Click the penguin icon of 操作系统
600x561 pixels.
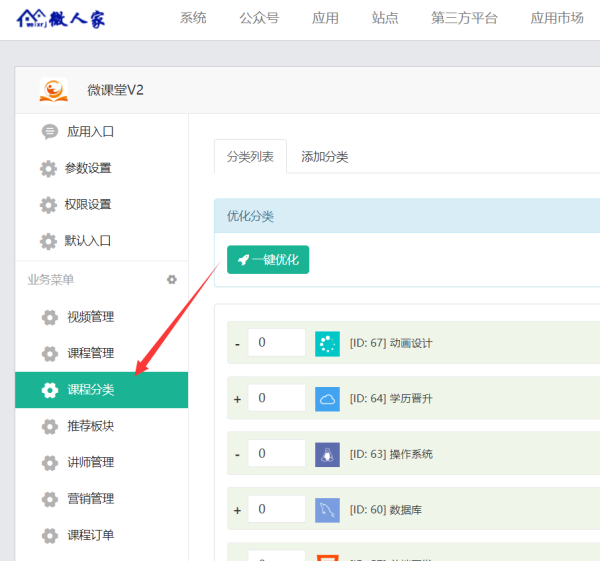tap(327, 455)
